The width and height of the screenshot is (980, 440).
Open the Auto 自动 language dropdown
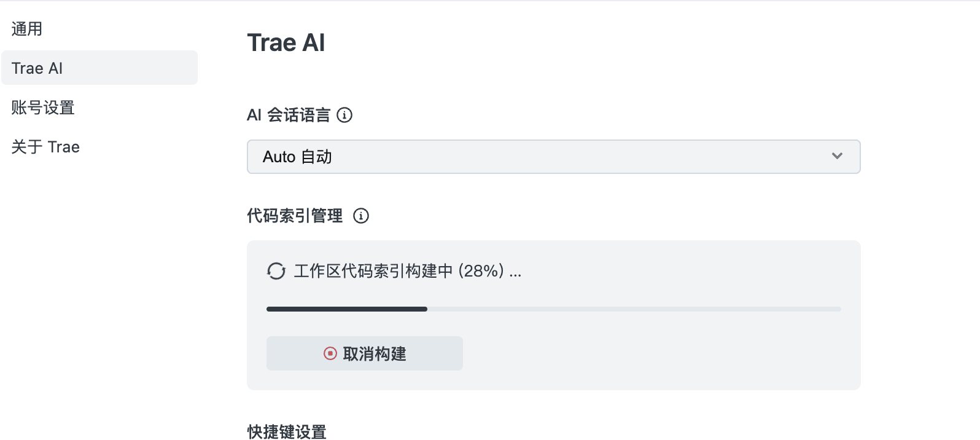coord(553,157)
